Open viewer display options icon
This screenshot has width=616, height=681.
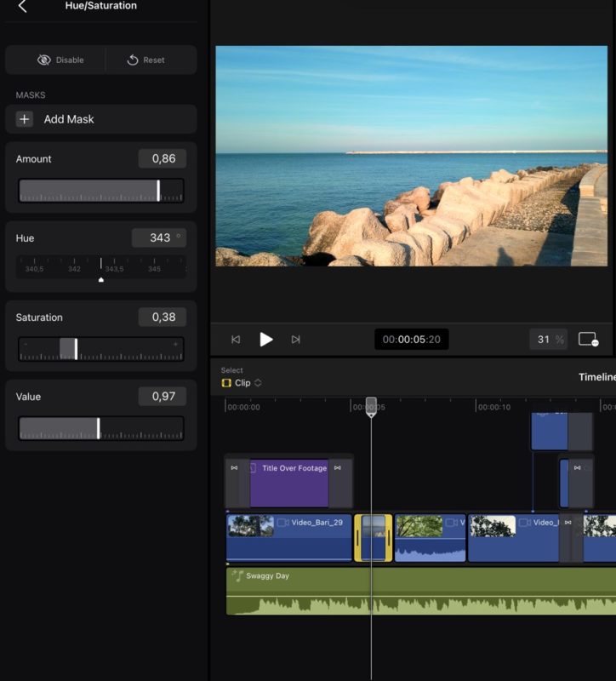coord(588,340)
